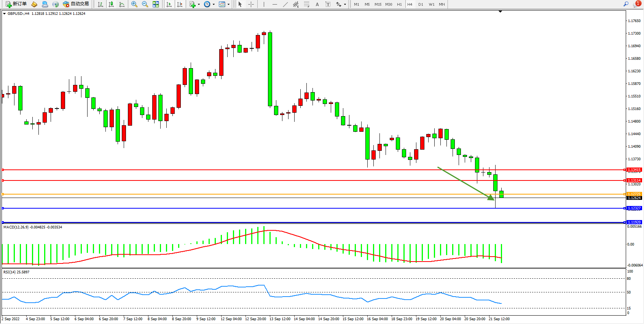644x324 pixels.
Task: Open the chart templates dropdown arrow
Action: coord(228,5)
